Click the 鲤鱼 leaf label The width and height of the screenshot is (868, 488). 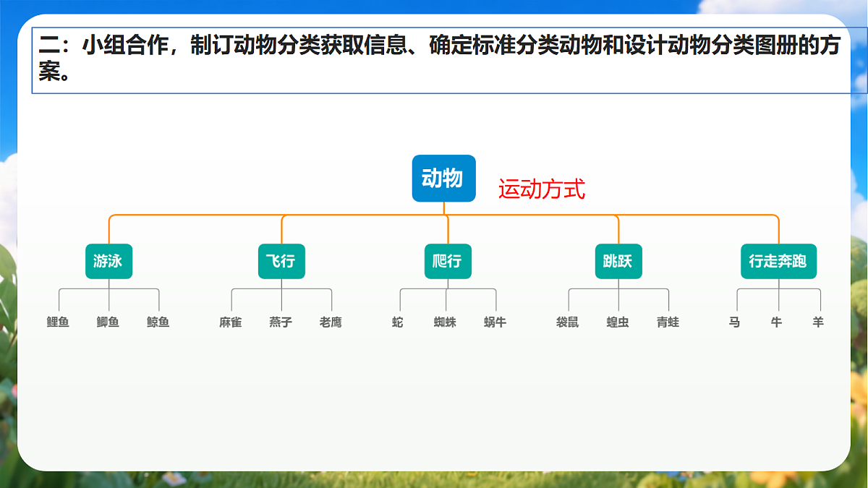[x=58, y=322]
